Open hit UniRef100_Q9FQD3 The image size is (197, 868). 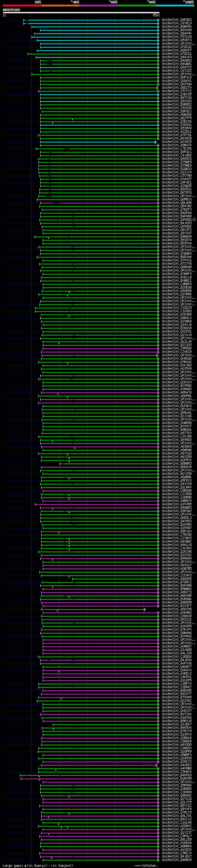pos(176,20)
